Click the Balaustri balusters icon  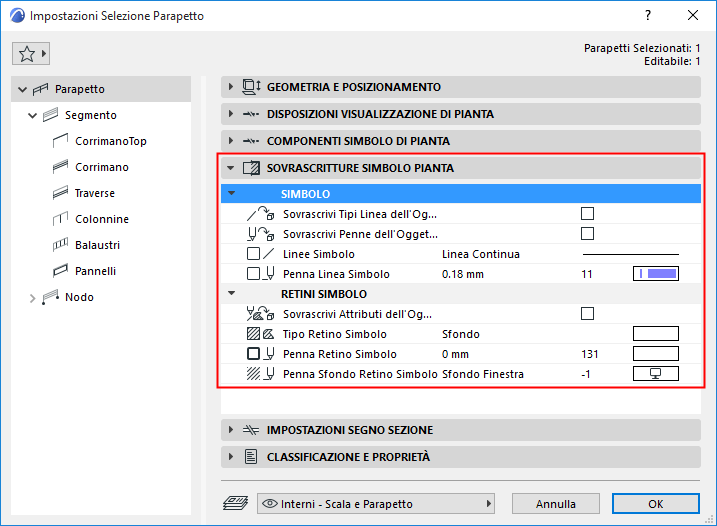60,245
